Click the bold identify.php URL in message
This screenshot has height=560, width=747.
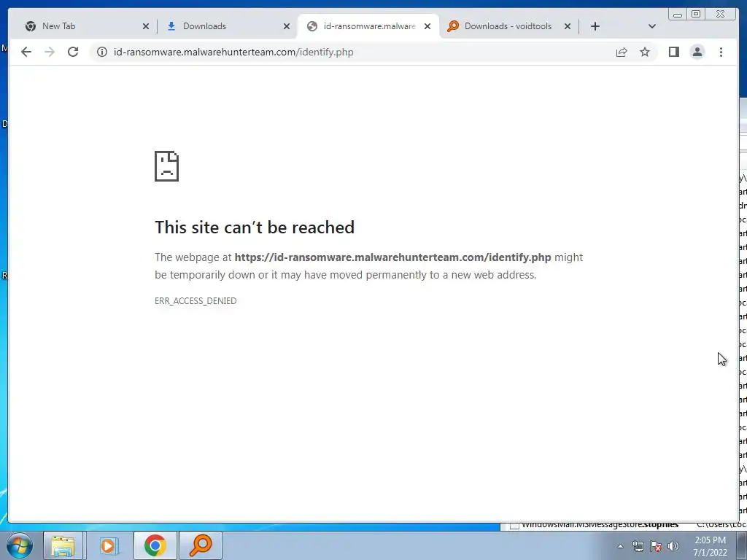click(x=392, y=257)
